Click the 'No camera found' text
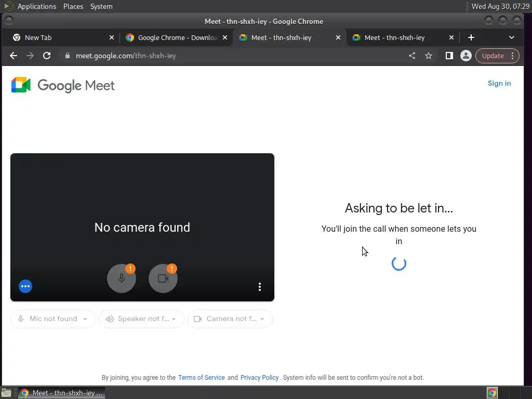The image size is (532, 399). (x=142, y=228)
